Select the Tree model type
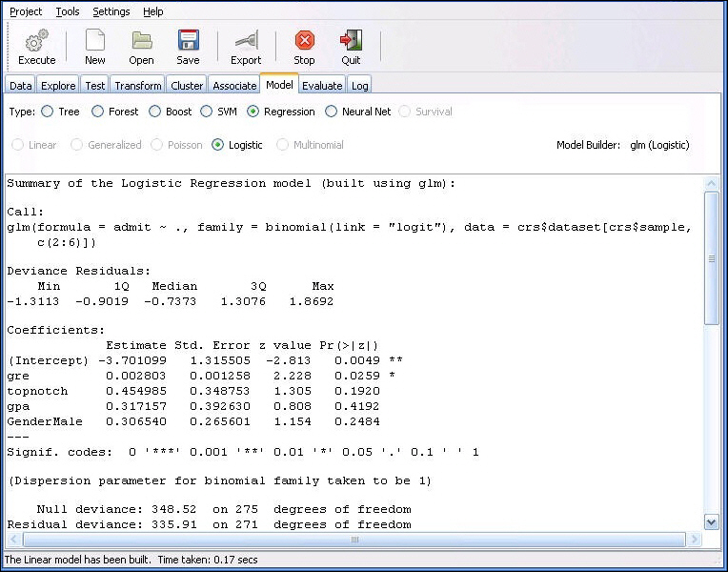This screenshot has width=728, height=572. (48, 112)
